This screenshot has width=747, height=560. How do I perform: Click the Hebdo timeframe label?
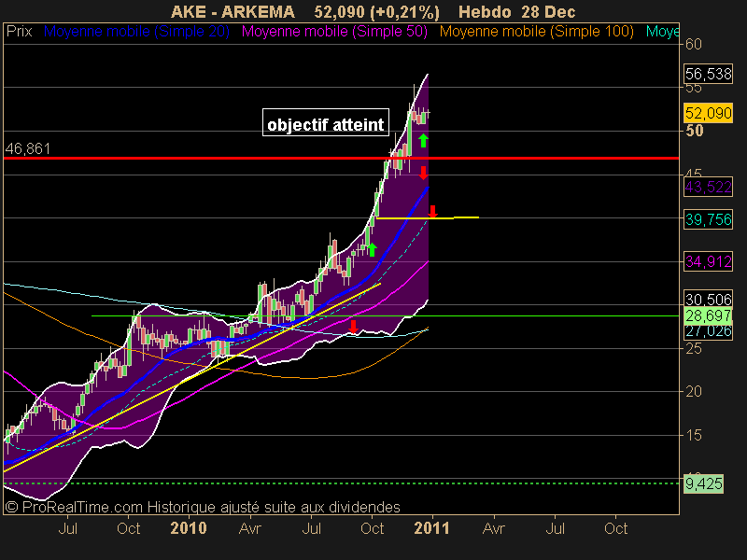486,11
